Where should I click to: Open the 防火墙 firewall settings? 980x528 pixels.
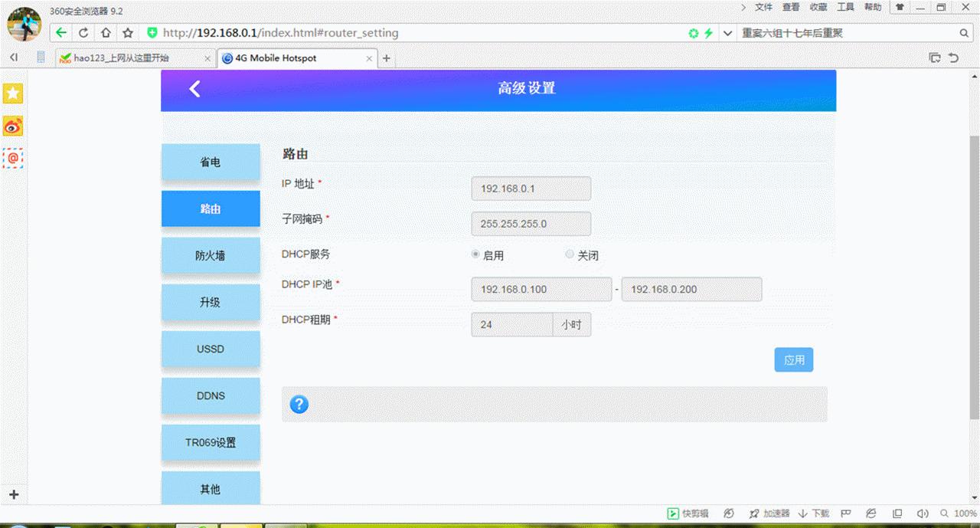[211, 256]
